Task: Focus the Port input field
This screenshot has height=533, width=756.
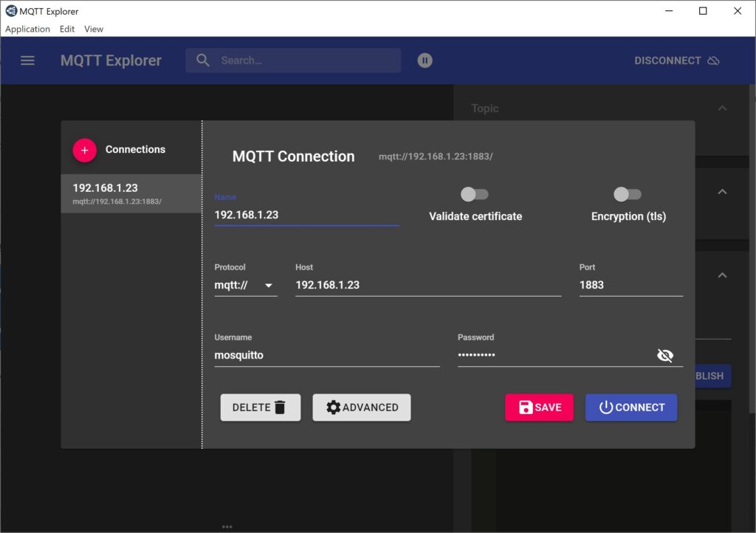Action: pyautogui.click(x=631, y=285)
